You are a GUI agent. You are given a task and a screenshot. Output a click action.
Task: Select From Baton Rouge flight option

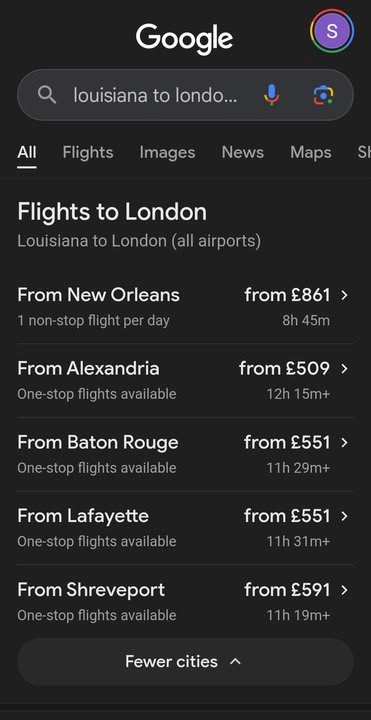pos(186,454)
